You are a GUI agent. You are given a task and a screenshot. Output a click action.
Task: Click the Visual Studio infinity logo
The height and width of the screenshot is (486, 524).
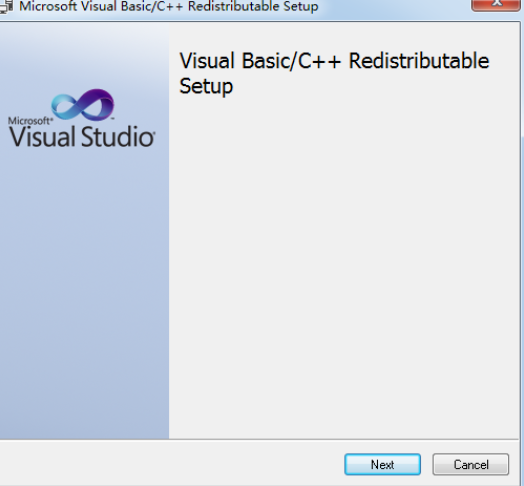pos(83,105)
